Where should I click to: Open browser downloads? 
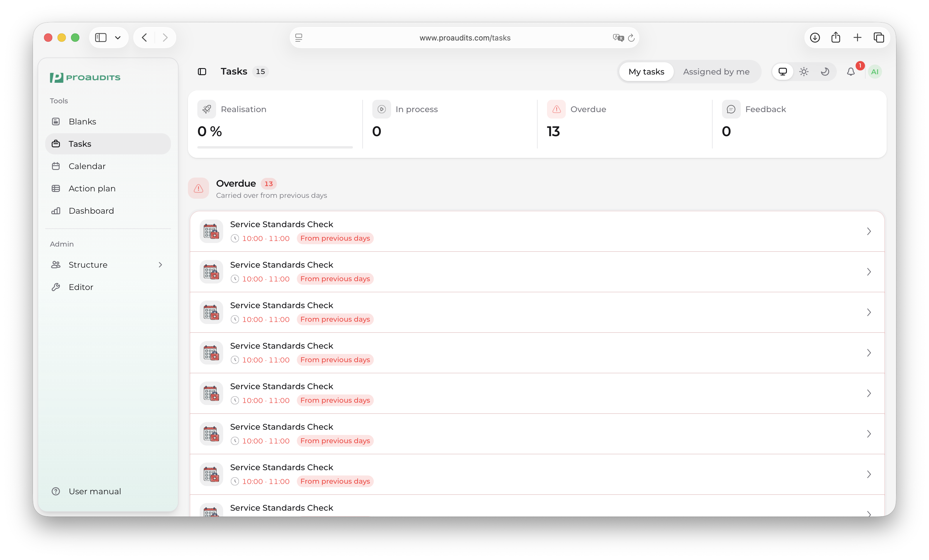click(815, 37)
